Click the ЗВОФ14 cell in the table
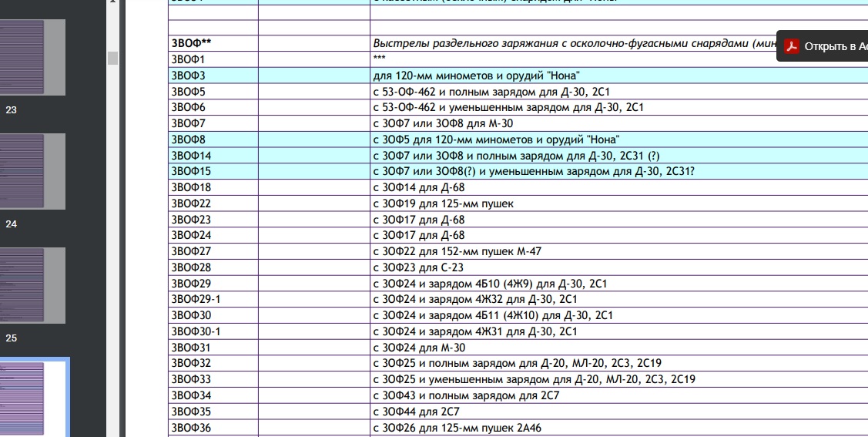Viewport: 868px width, 437px height. [191, 156]
